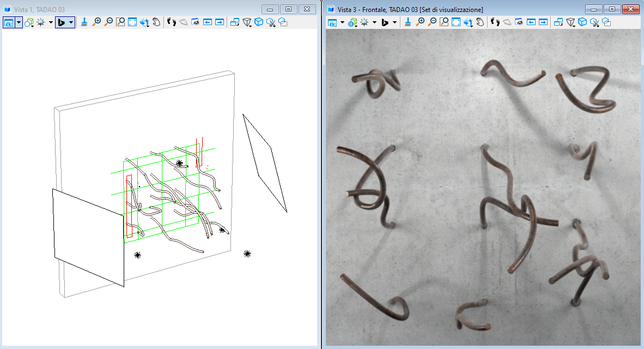The height and width of the screenshot is (349, 644).
Task: Click the 'Vista 3 - Frontale, TADAO 03' title text
Action: coord(378,9)
